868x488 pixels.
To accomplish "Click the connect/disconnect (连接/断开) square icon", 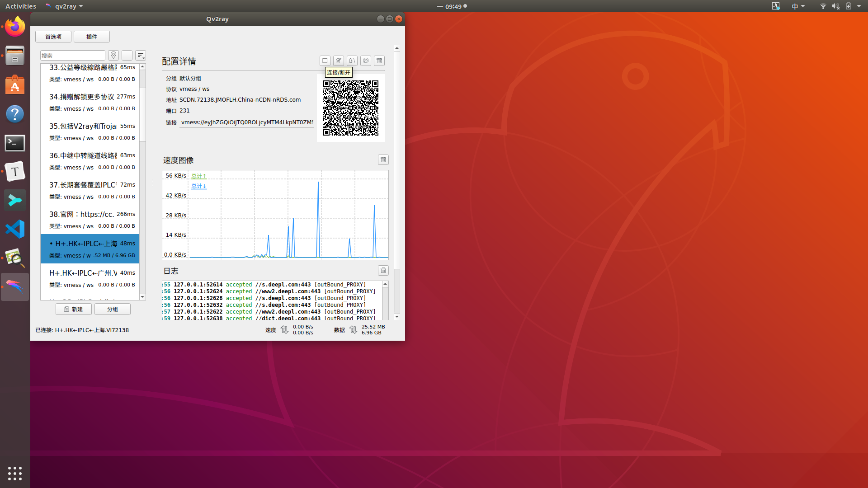I will [325, 61].
